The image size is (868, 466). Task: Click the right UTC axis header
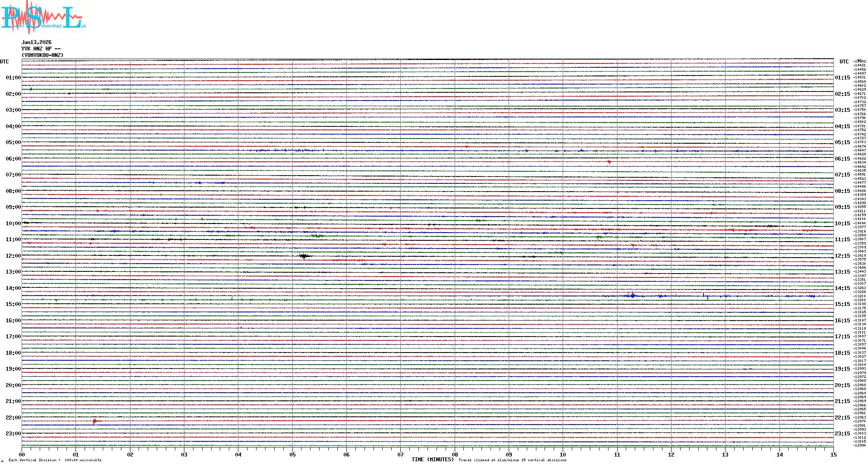[844, 62]
